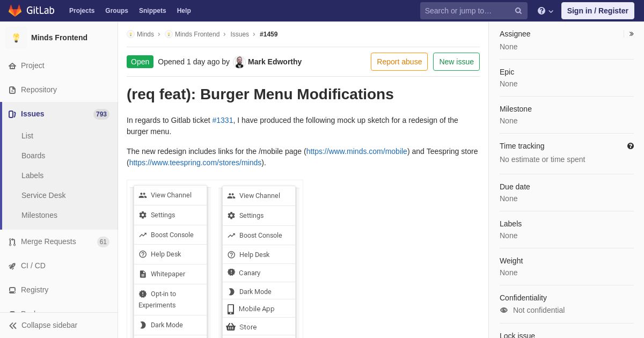Click the GitLab fox logo
The image size is (644, 338).
click(x=15, y=11)
